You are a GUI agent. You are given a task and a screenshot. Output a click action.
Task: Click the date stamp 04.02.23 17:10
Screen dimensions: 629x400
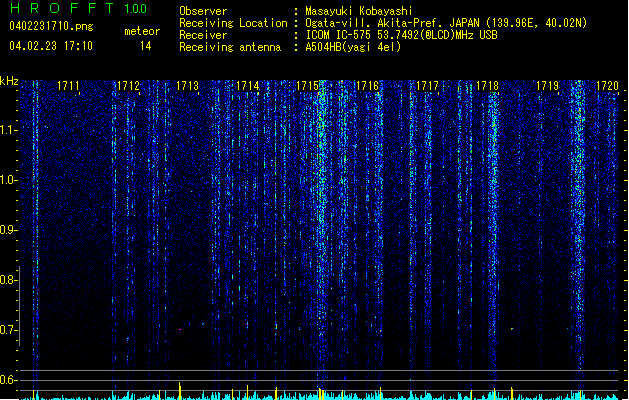pos(51,46)
